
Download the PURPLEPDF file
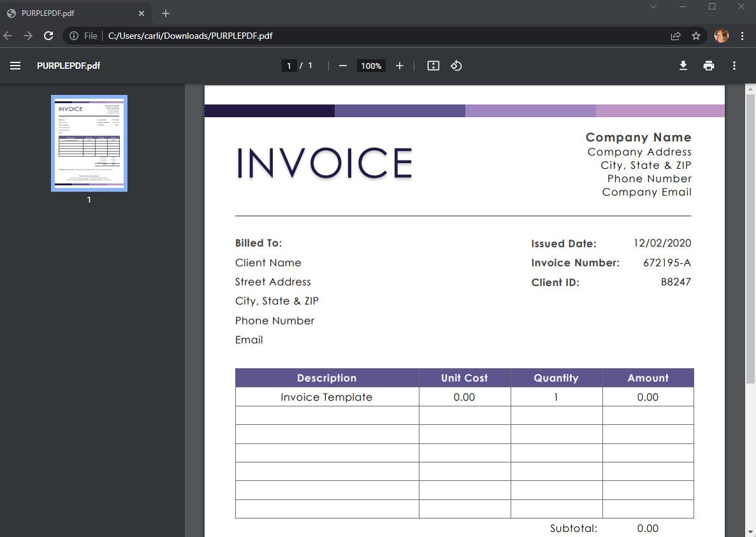point(683,66)
